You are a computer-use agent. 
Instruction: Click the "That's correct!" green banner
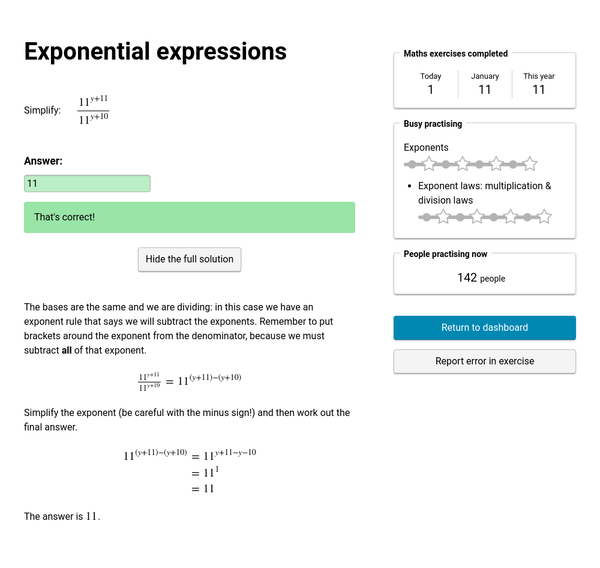tap(189, 217)
